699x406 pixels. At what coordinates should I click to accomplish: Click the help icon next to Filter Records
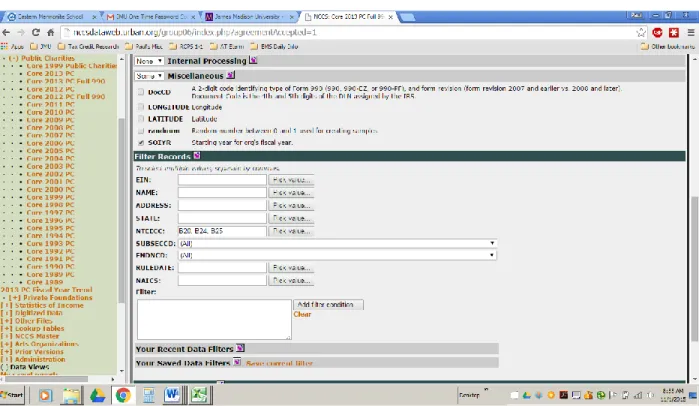(x=197, y=156)
